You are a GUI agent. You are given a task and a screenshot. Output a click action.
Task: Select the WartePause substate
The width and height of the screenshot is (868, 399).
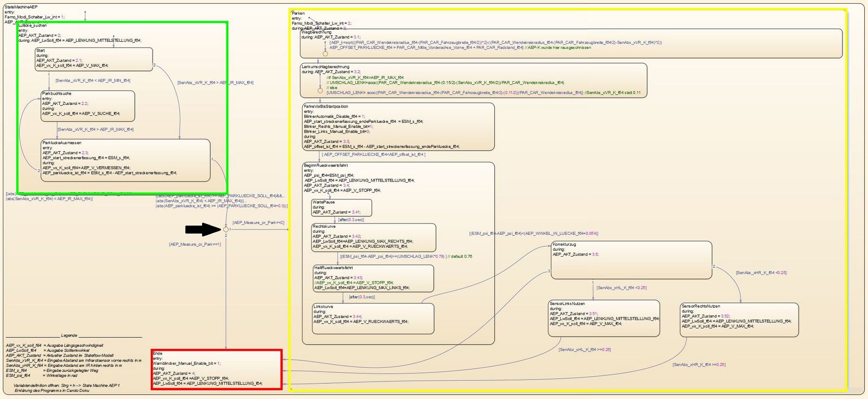click(341, 208)
